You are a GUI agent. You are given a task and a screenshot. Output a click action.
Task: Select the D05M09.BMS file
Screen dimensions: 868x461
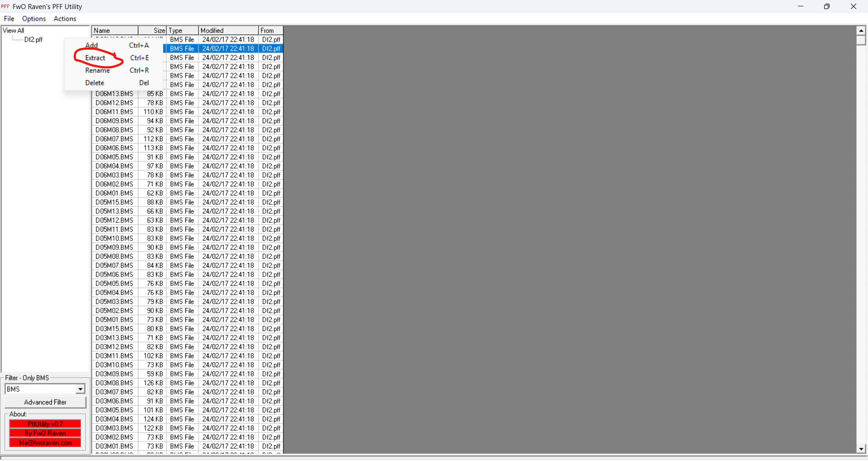coord(114,247)
